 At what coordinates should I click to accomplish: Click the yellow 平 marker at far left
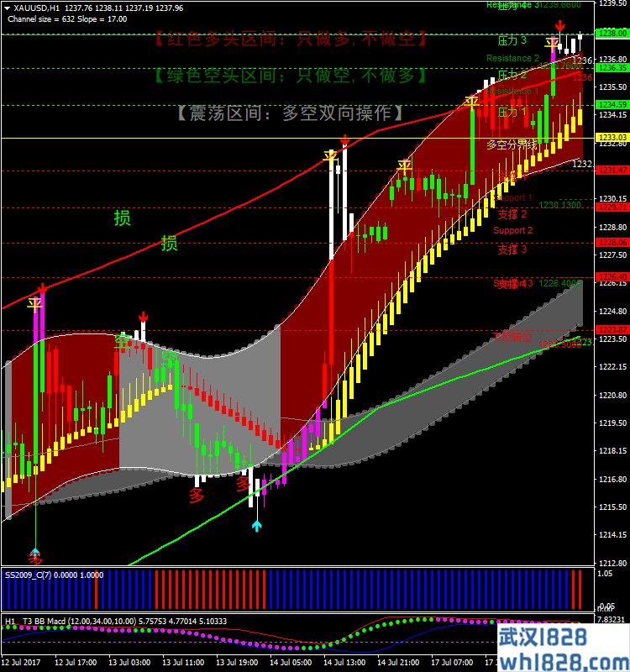click(x=34, y=302)
